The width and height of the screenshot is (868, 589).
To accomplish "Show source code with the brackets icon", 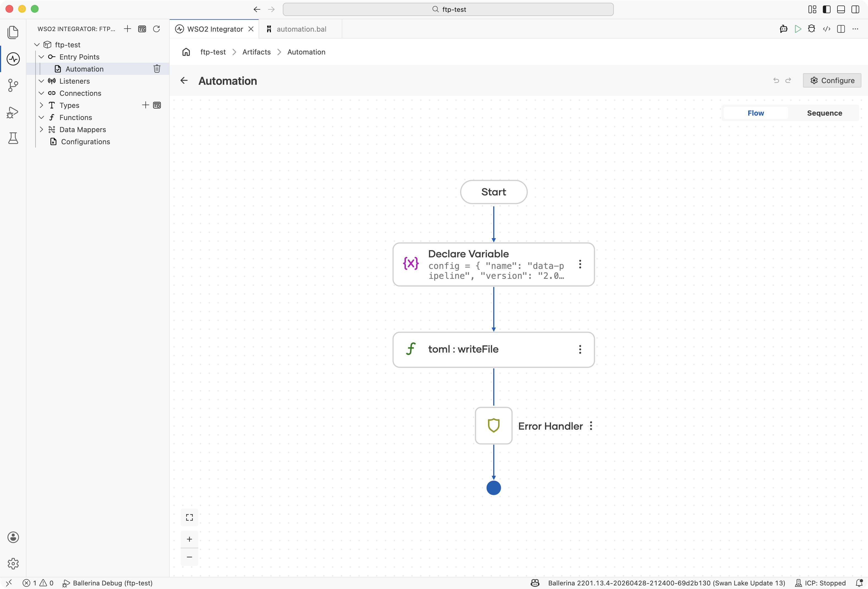I will coord(826,29).
